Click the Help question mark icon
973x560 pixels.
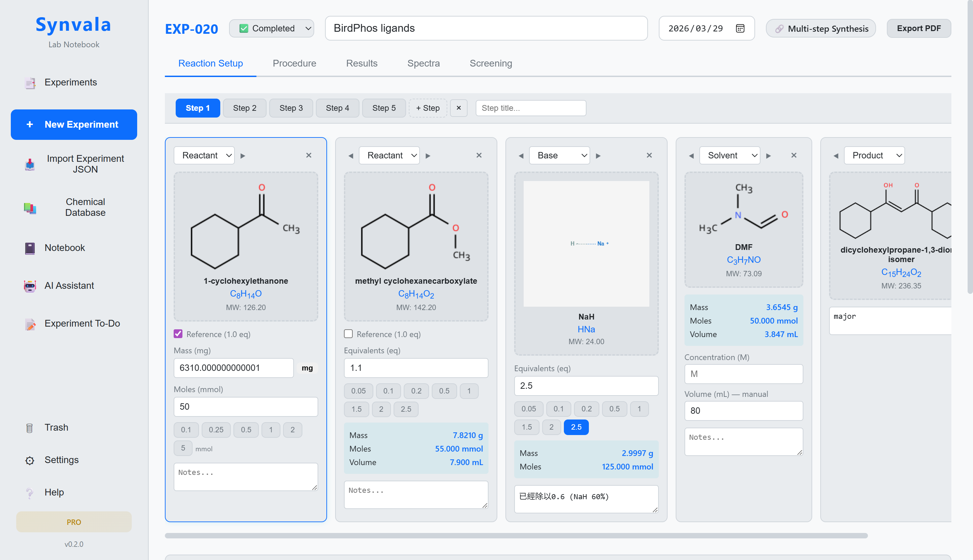coord(30,493)
